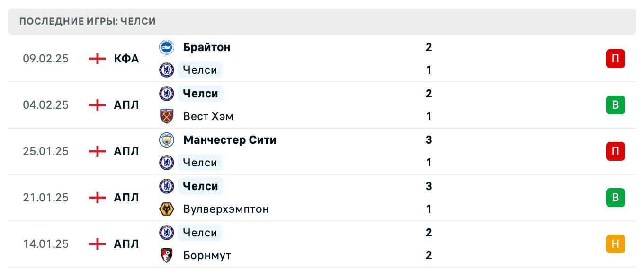Screen dimensions: 644x278
Task: Click the England flag beside КФА
Action: point(97,59)
